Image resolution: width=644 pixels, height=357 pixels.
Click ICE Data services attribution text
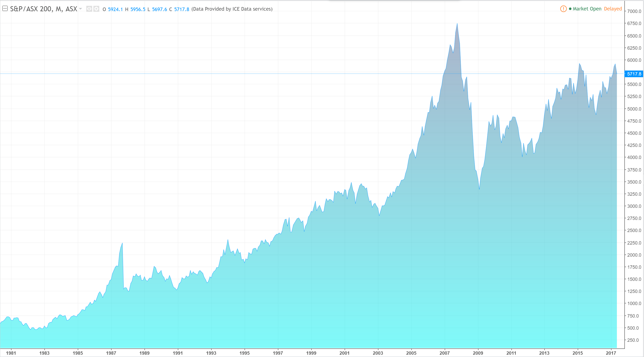click(x=232, y=9)
